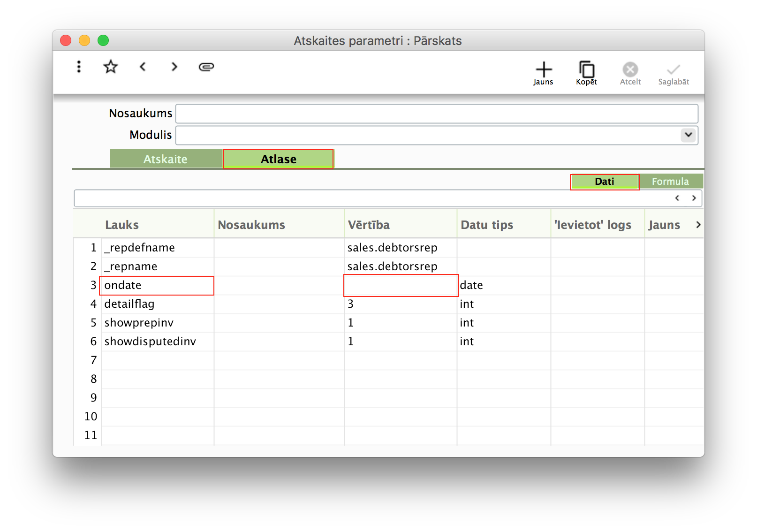Screen dimensions: 757x532
Task: Select row number 11
Action: click(x=91, y=435)
